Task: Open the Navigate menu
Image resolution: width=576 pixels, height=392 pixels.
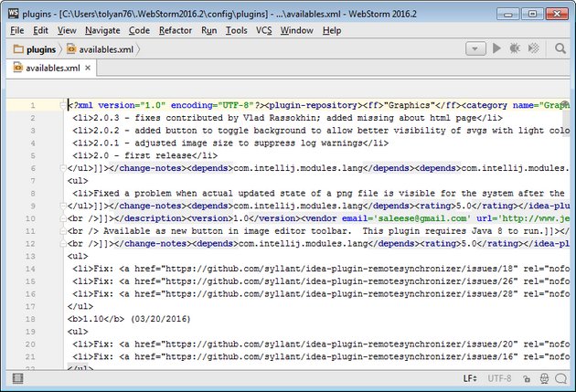Action: [x=102, y=30]
